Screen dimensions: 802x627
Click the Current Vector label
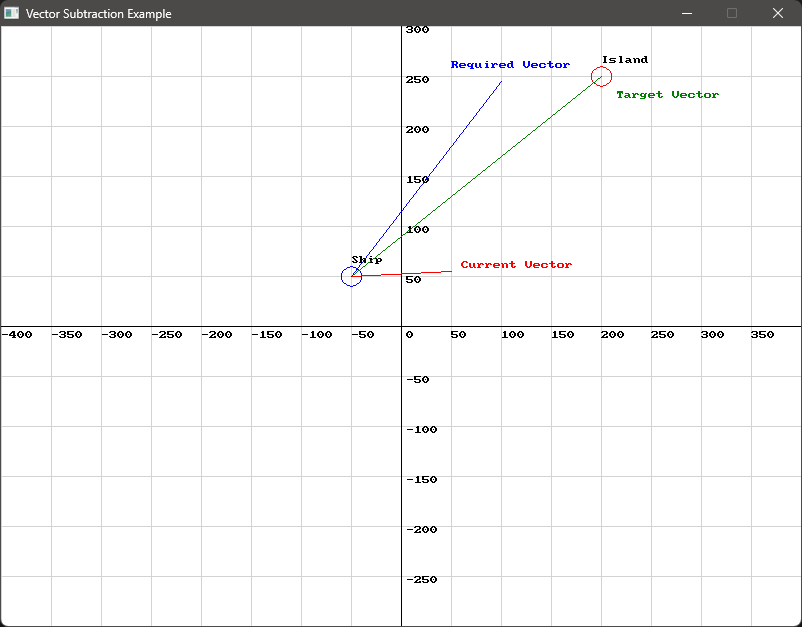click(x=516, y=264)
